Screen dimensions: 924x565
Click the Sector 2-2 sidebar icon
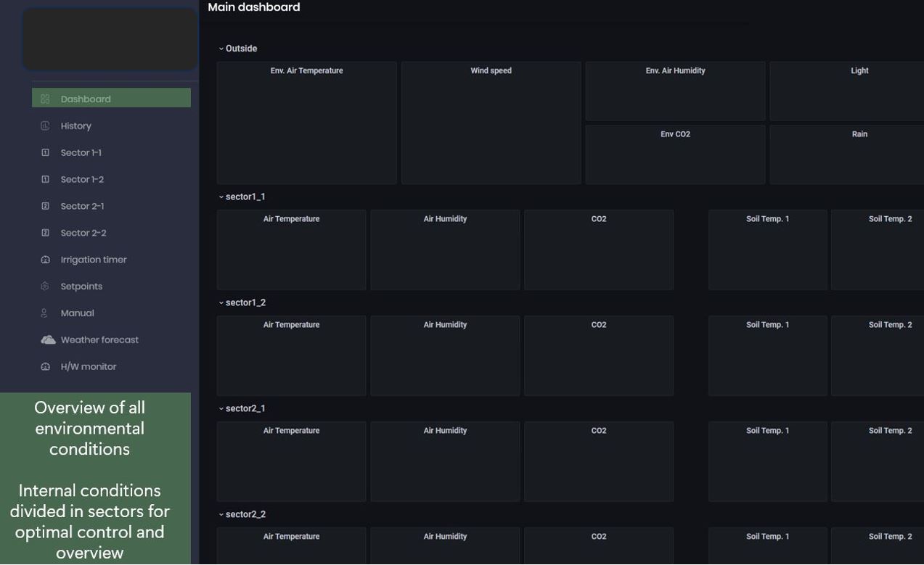(45, 233)
